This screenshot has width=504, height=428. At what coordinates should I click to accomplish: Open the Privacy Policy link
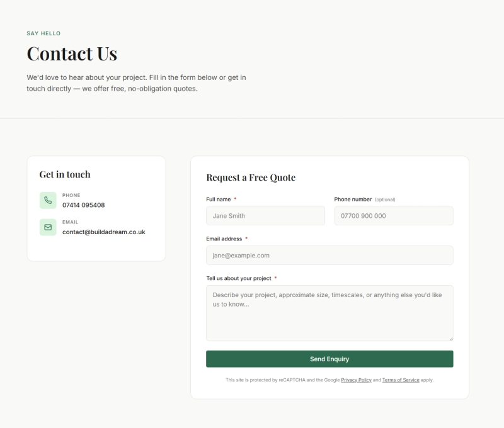point(356,380)
